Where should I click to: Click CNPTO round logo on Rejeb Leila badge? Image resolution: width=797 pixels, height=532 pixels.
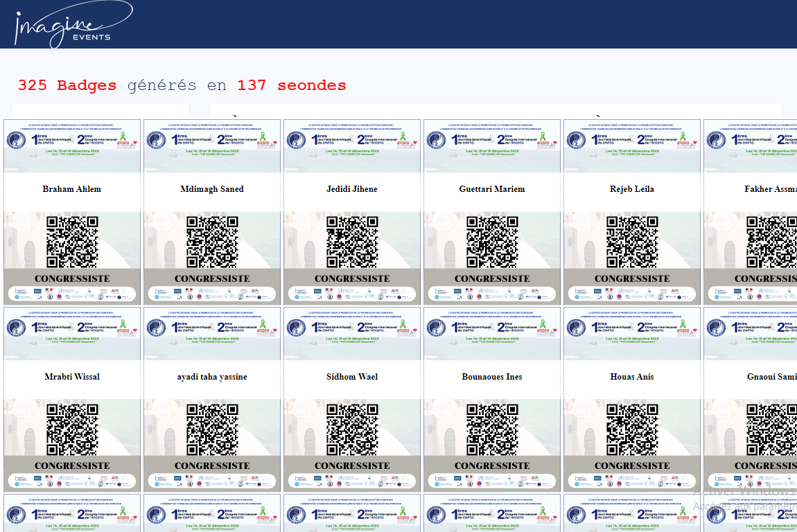pos(577,140)
